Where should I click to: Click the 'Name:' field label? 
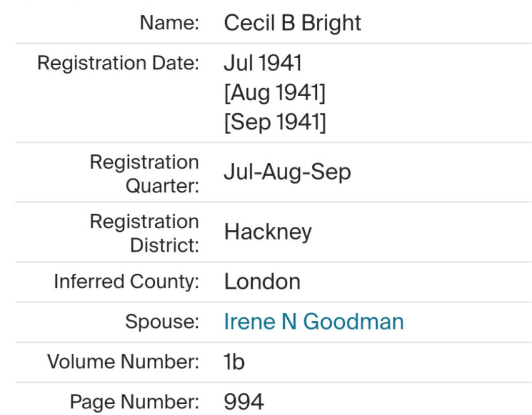pyautogui.click(x=169, y=23)
